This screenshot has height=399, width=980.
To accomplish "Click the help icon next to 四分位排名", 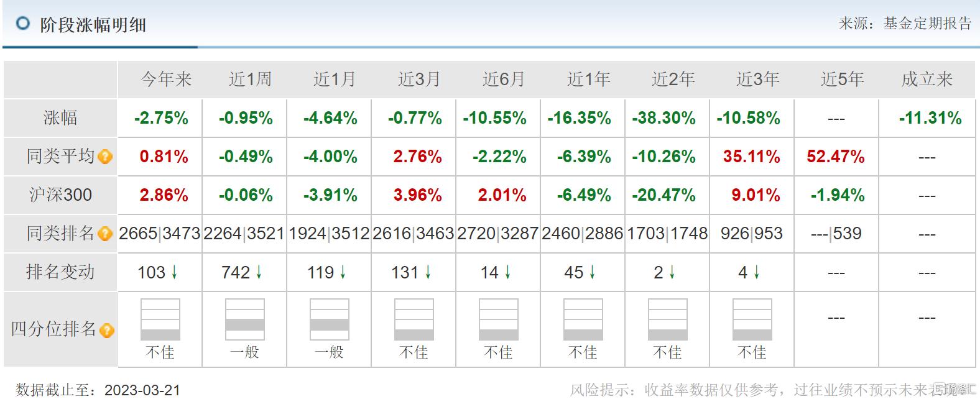I will point(106,330).
